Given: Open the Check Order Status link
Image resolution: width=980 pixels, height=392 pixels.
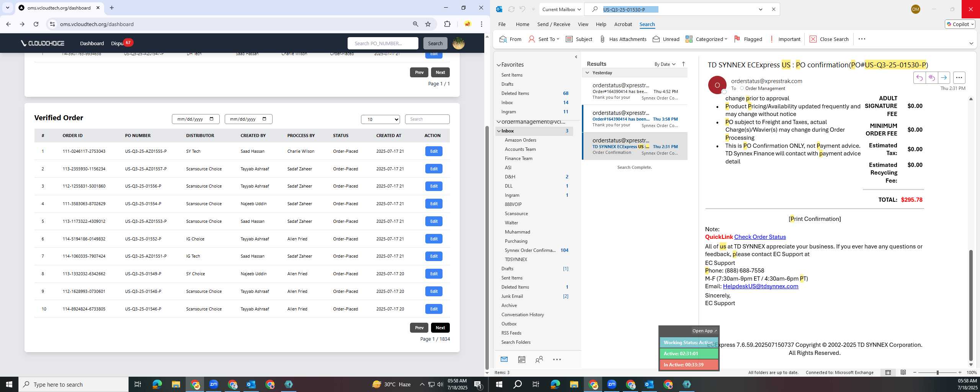Looking at the screenshot, I should pyautogui.click(x=760, y=237).
